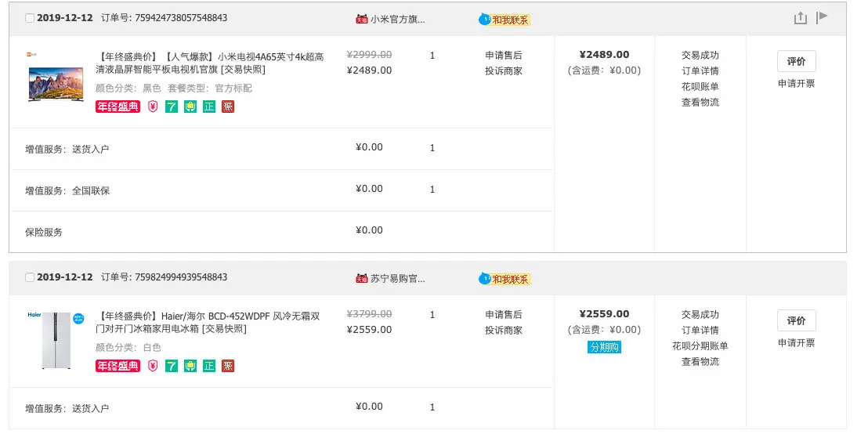Viewport: 868px width, 434px height.
Task: Click the struck-through price ¥3799.00
Action: (x=369, y=314)
